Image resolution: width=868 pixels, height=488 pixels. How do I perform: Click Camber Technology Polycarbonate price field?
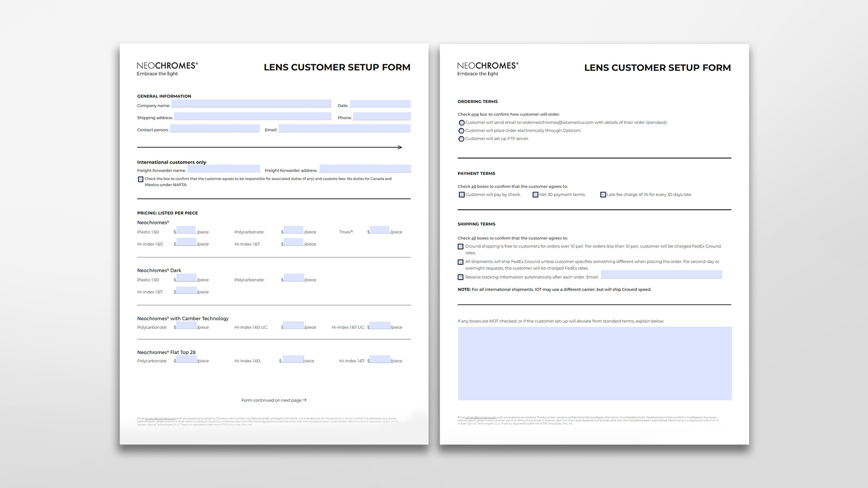click(x=186, y=325)
